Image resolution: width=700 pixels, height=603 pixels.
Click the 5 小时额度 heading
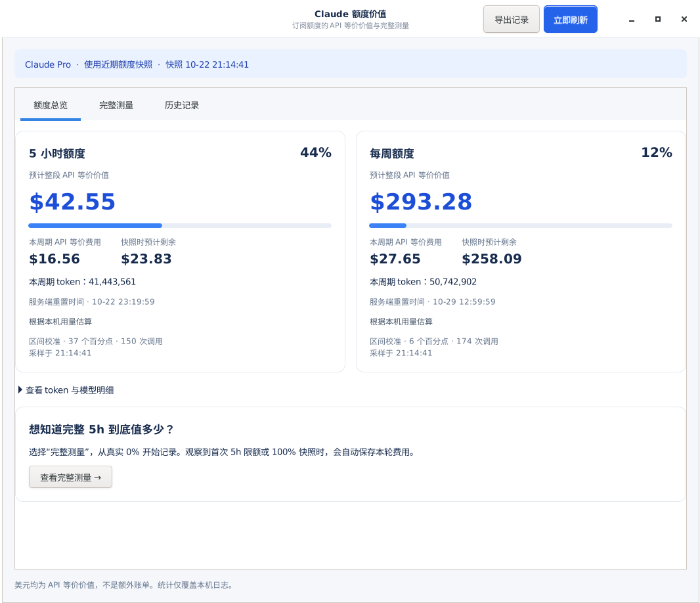click(x=57, y=154)
